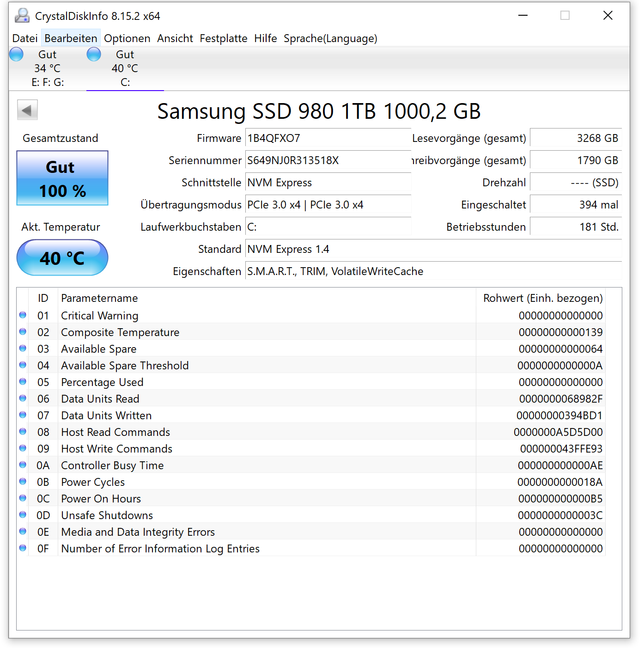The width and height of the screenshot is (644, 649).
Task: Click the status dot for Power Cycles
Action: coord(23,481)
